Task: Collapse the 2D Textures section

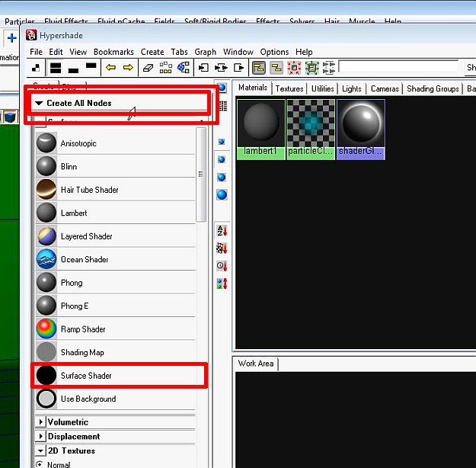Action: [40, 450]
